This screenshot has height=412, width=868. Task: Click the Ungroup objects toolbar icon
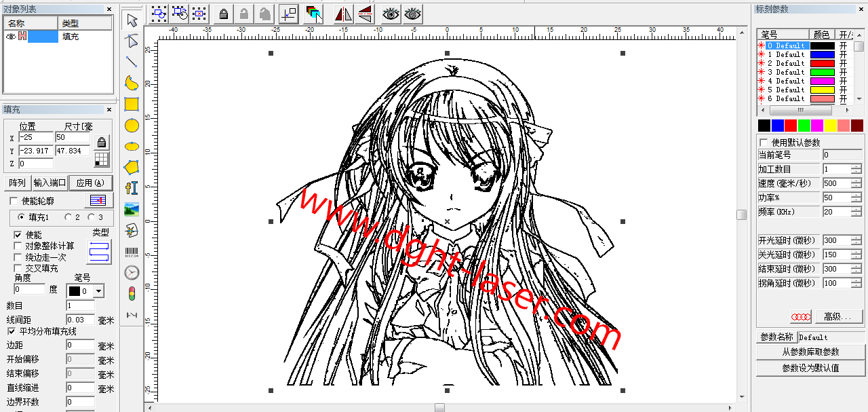(179, 13)
